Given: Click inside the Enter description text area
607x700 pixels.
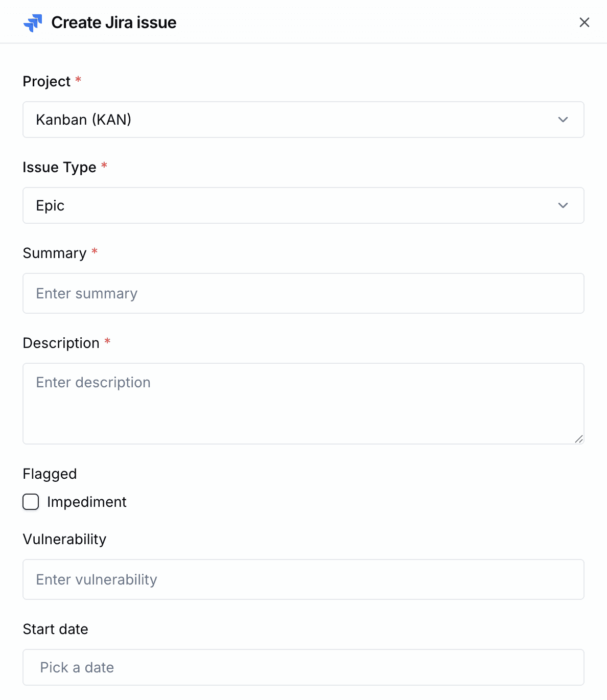Looking at the screenshot, I should (303, 404).
